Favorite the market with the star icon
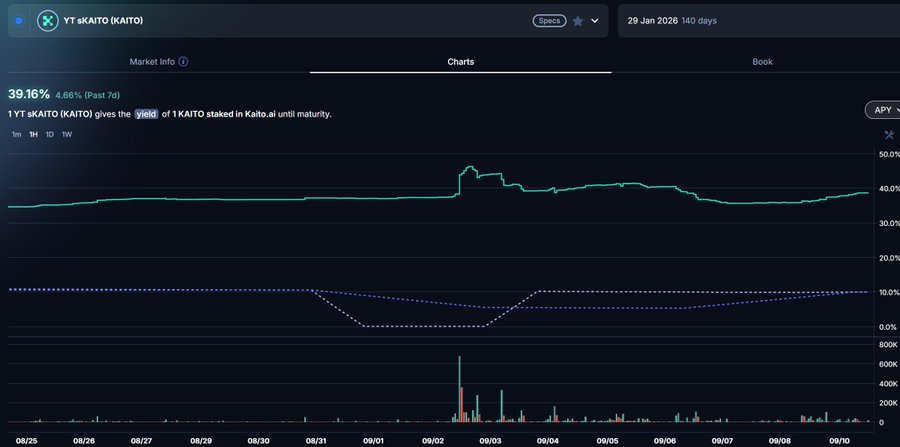 pos(578,21)
